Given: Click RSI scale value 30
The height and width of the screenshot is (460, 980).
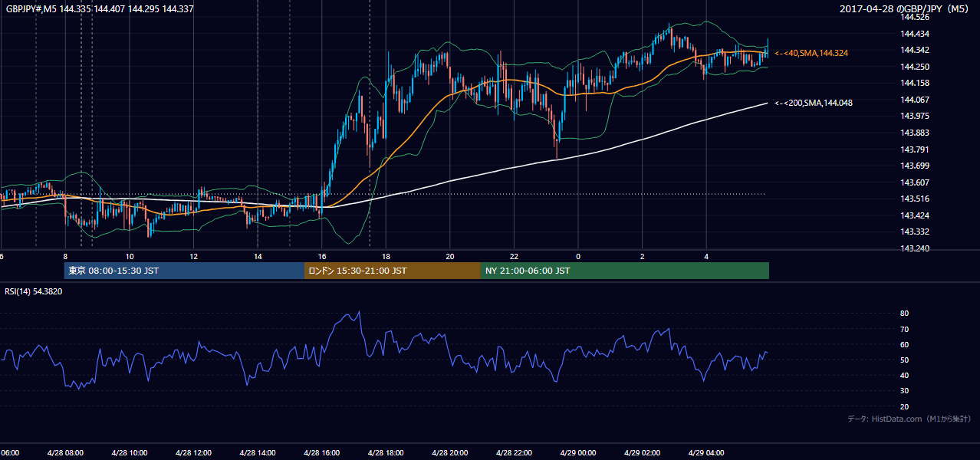Looking at the screenshot, I should 905,391.
